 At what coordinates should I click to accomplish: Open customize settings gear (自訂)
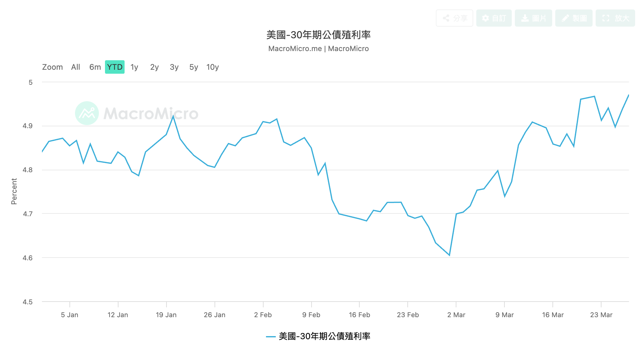click(494, 18)
